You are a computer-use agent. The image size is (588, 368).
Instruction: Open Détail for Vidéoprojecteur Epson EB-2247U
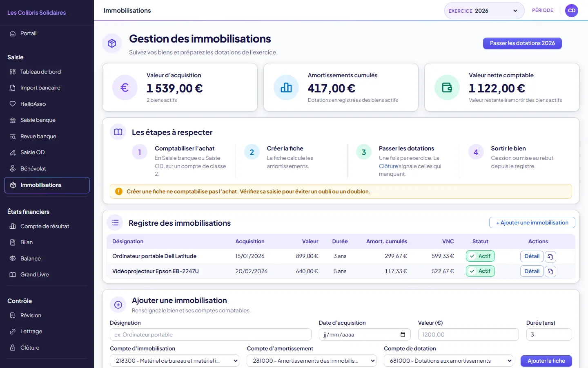(x=532, y=272)
